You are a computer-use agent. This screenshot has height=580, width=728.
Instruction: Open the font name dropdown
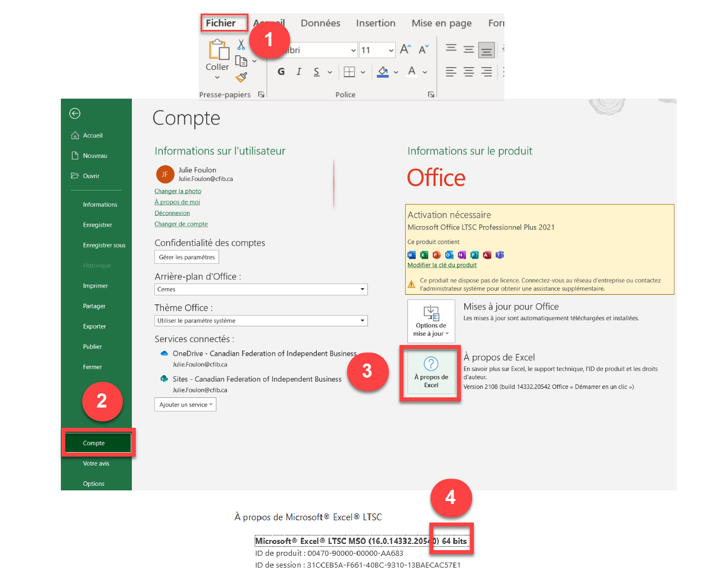point(353,50)
